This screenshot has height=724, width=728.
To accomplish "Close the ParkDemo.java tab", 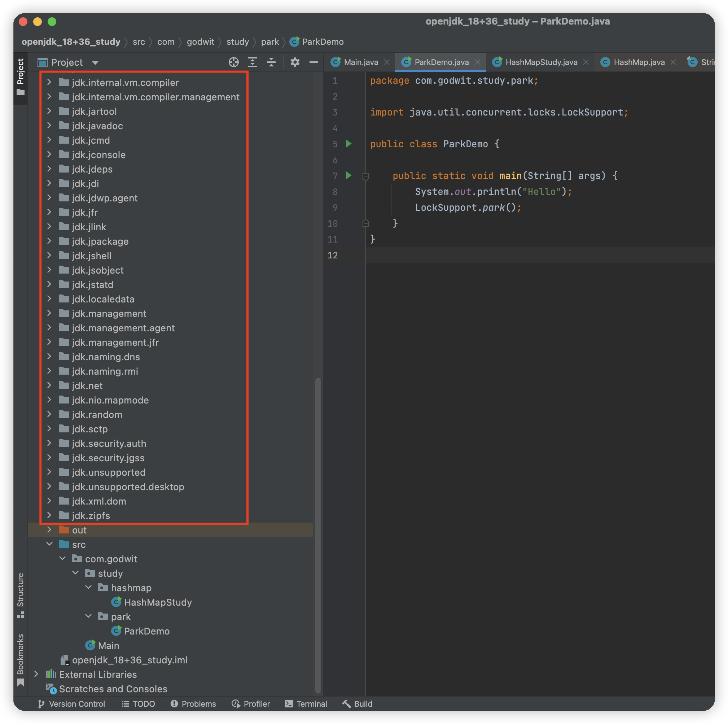I will 477,62.
